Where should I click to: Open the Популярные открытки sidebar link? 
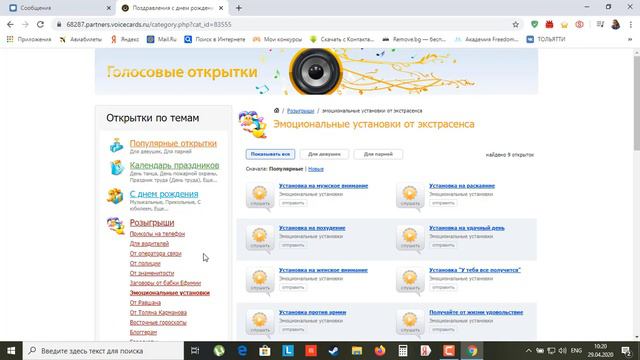tap(173, 144)
